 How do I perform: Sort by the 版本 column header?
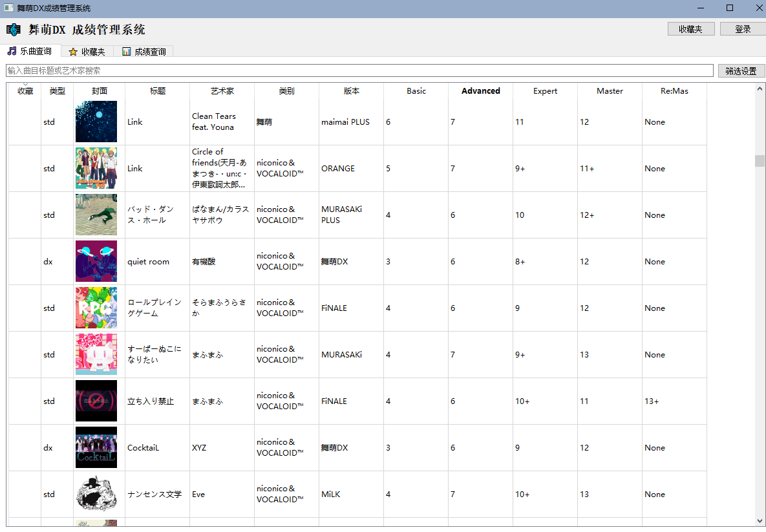[x=351, y=91]
